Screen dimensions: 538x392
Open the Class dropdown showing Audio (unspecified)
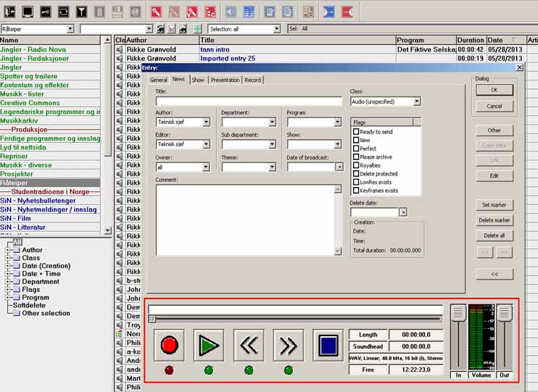pos(416,101)
